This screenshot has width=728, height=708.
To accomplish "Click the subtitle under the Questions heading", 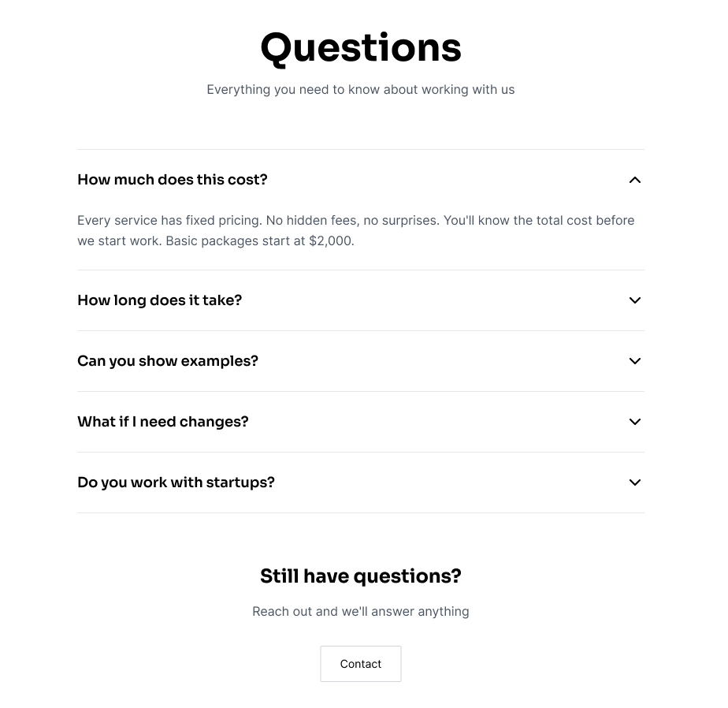I will (360, 89).
